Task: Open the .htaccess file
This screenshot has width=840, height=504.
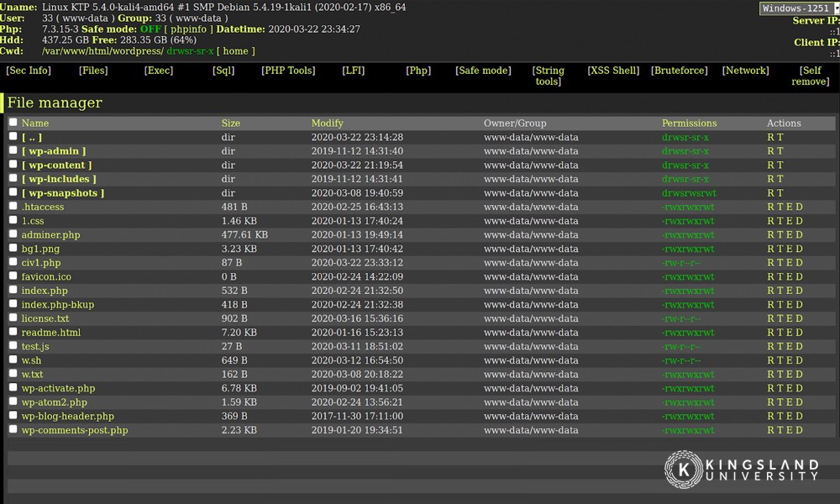Action: (43, 207)
